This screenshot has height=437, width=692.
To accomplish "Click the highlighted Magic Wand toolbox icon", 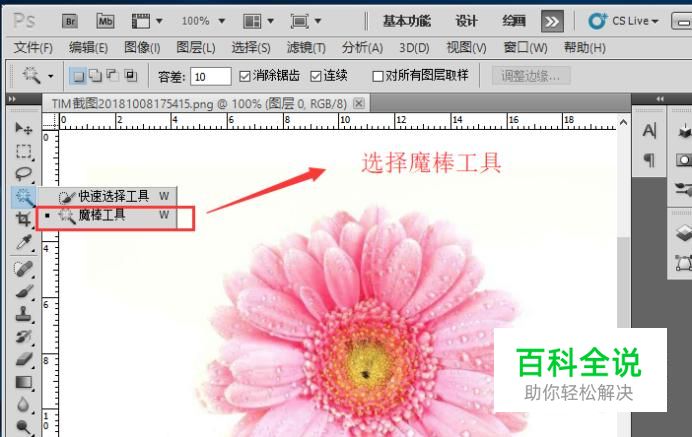I will pyautogui.click(x=23, y=197).
